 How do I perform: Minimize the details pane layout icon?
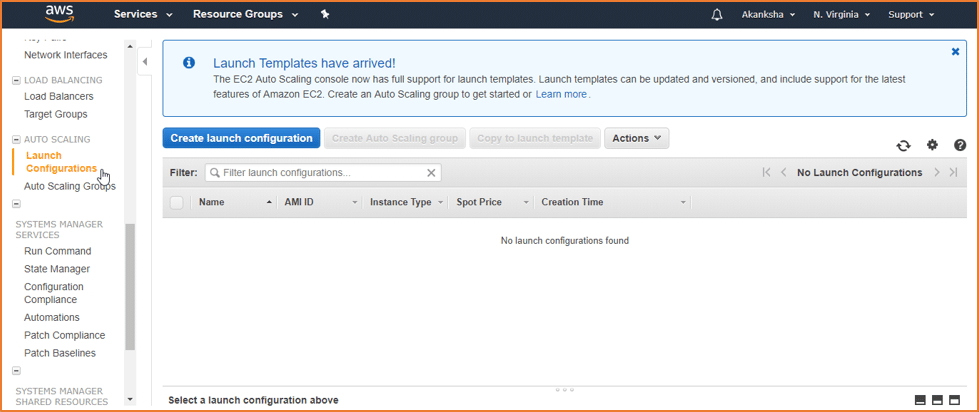pos(920,400)
